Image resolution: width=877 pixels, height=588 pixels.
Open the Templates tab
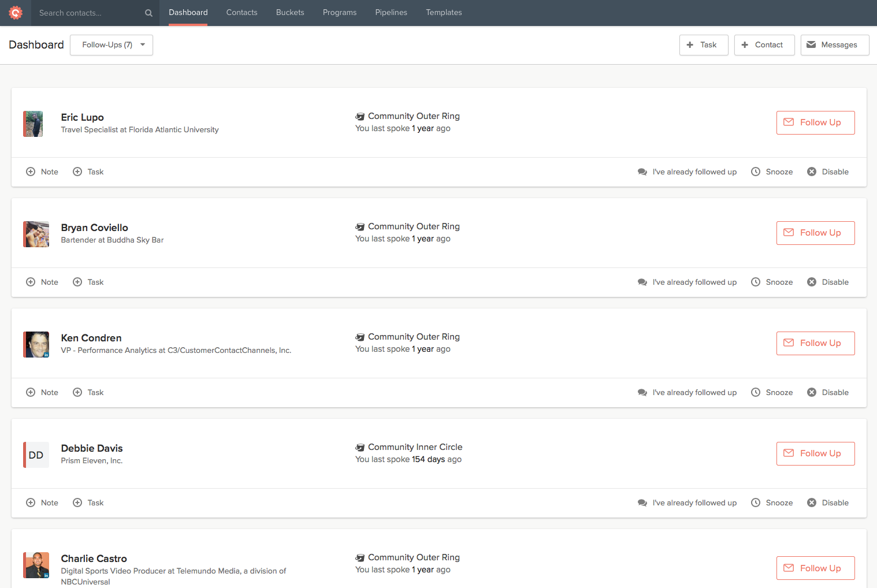point(444,12)
